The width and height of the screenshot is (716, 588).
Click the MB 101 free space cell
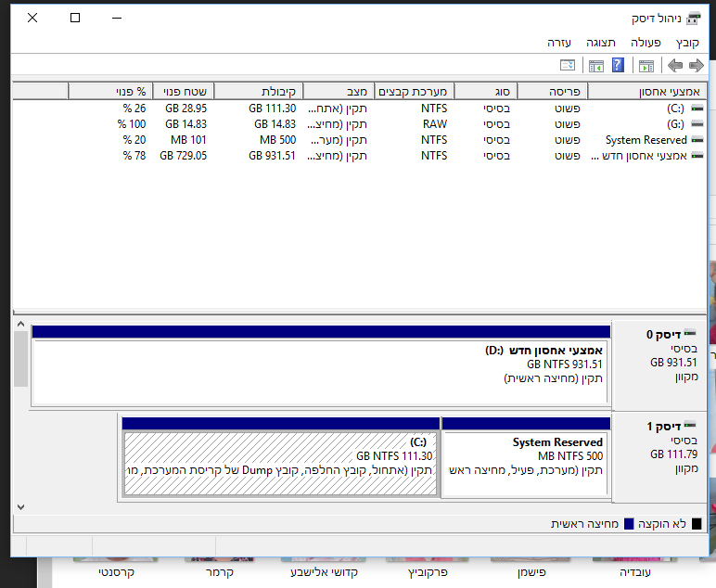point(188,140)
